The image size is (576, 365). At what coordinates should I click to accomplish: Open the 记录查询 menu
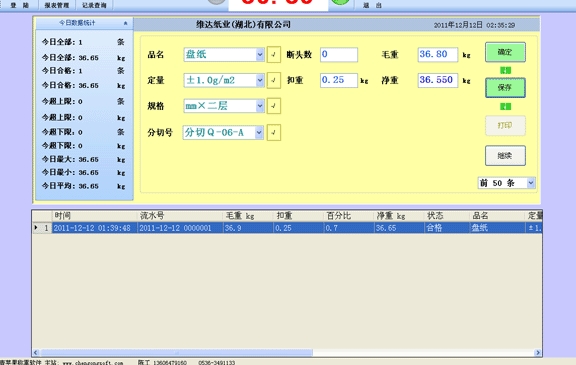click(94, 5)
